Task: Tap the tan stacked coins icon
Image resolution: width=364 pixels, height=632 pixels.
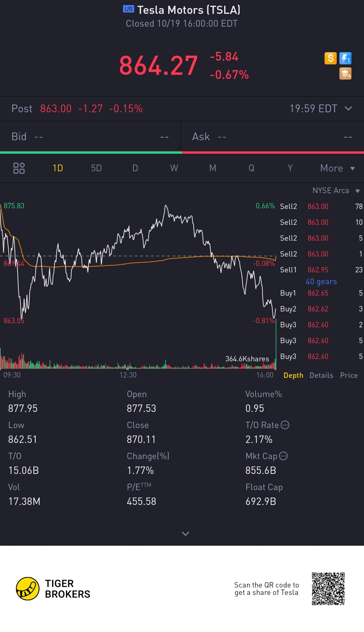Action: 345,73
